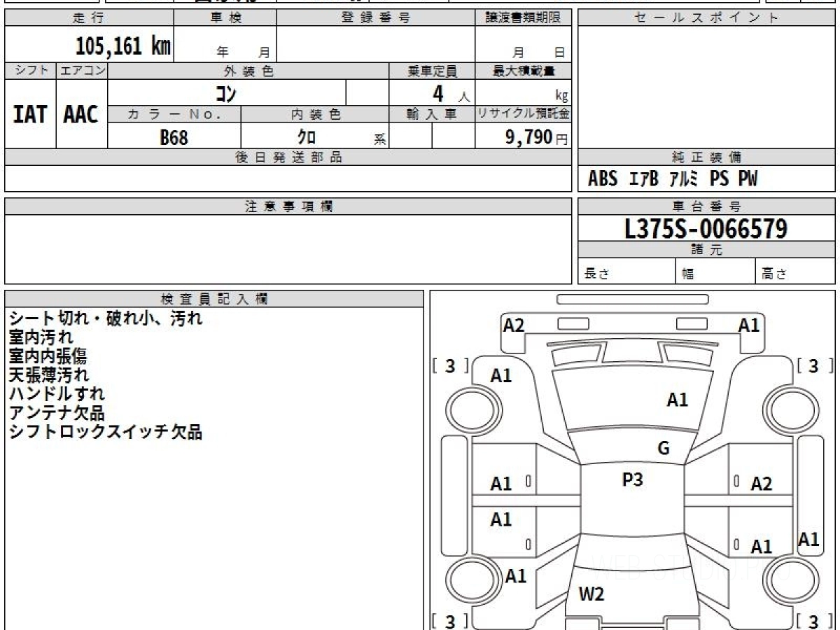Click the 輸入車 header

click(x=432, y=115)
